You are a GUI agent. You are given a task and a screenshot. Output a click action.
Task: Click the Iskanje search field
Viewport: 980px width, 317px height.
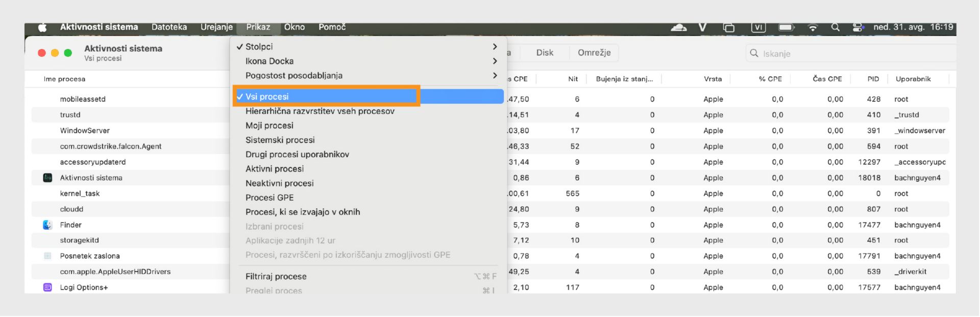tap(847, 54)
